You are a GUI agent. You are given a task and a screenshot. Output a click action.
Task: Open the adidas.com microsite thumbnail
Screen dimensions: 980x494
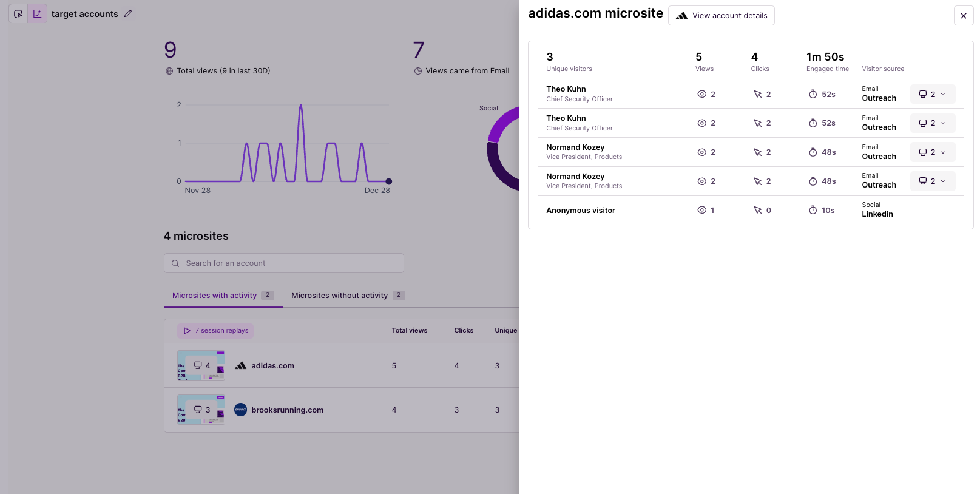[201, 365]
